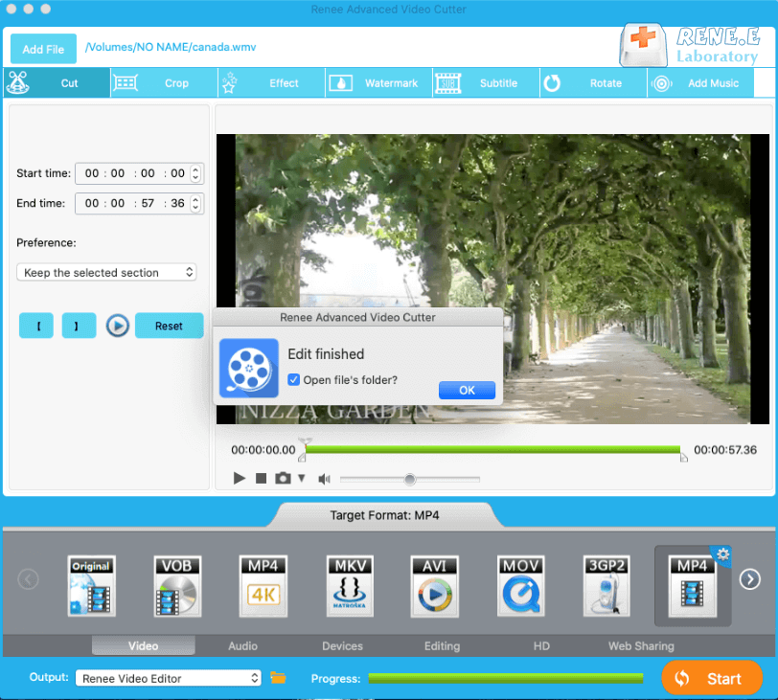Select the Cut tool tab
The image size is (778, 700).
pos(57,82)
